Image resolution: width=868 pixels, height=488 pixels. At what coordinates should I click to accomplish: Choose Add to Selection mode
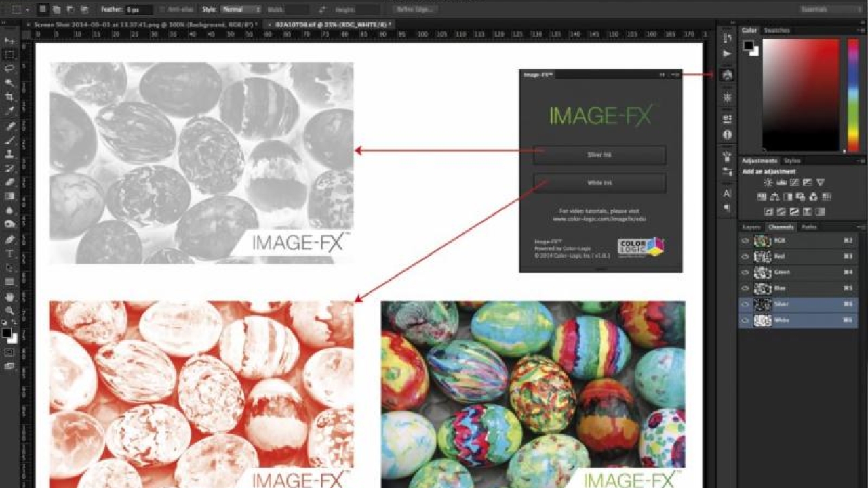tap(56, 9)
